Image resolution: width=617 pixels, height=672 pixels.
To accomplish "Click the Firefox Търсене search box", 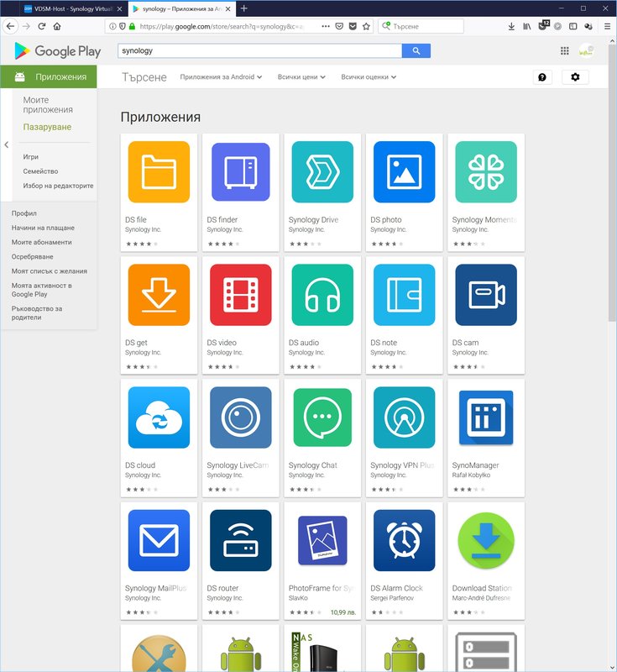I will pos(421,26).
